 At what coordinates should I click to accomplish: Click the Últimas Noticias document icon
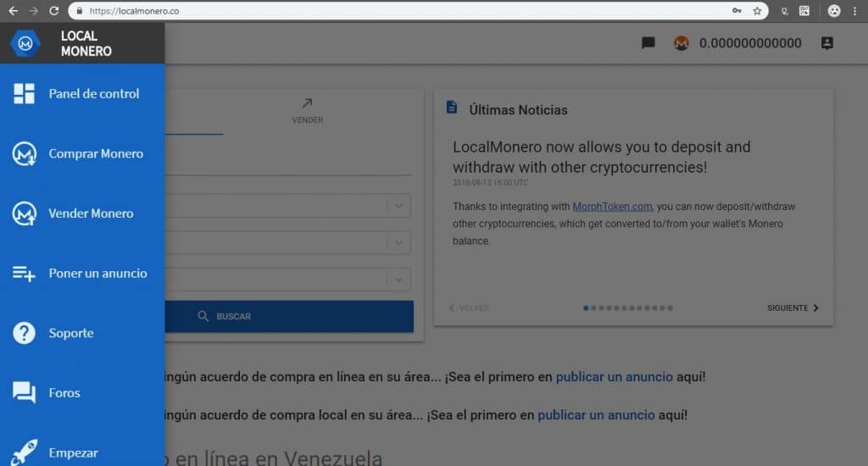[452, 108]
